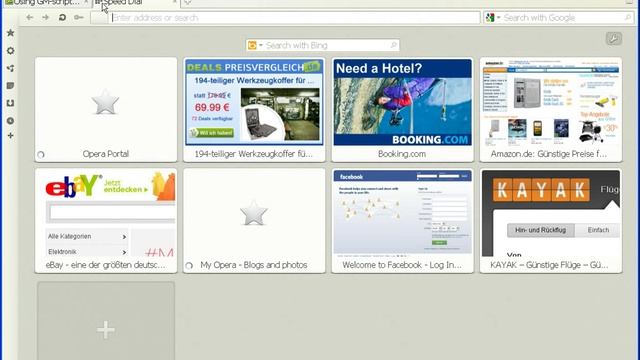Open the Downloads panel icon
The height and width of the screenshot is (360, 640).
point(11,103)
